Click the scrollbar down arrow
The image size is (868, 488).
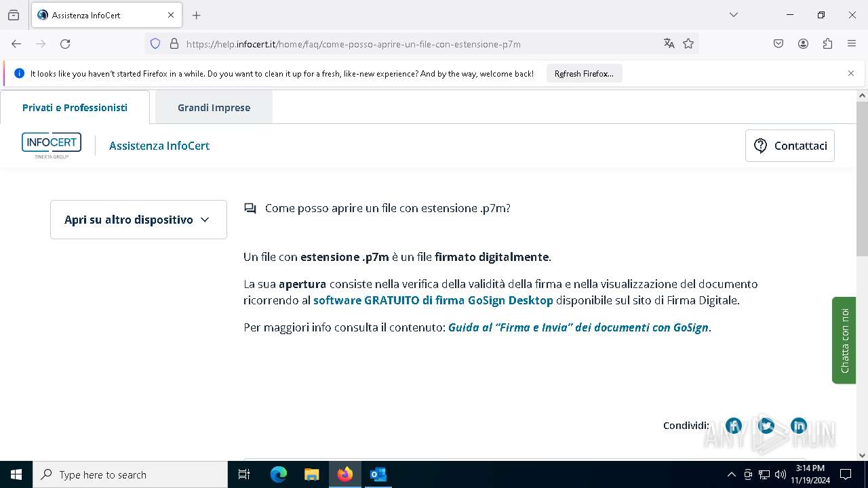pyautogui.click(x=862, y=455)
